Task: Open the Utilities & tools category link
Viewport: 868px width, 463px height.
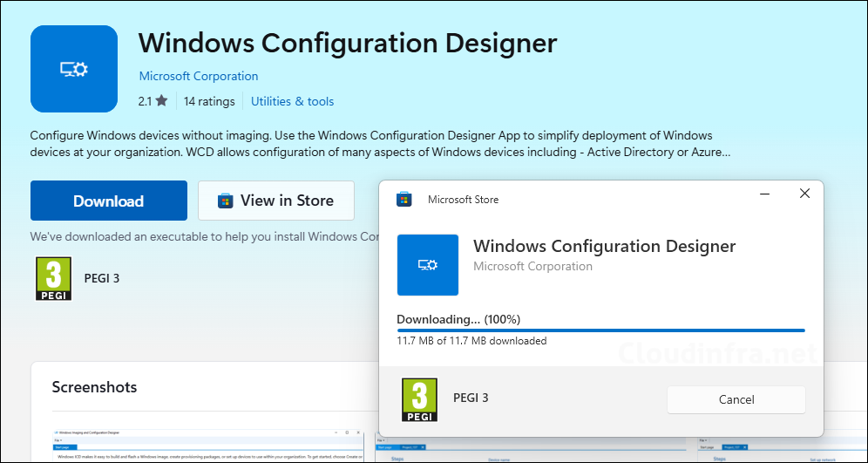Action: (292, 101)
